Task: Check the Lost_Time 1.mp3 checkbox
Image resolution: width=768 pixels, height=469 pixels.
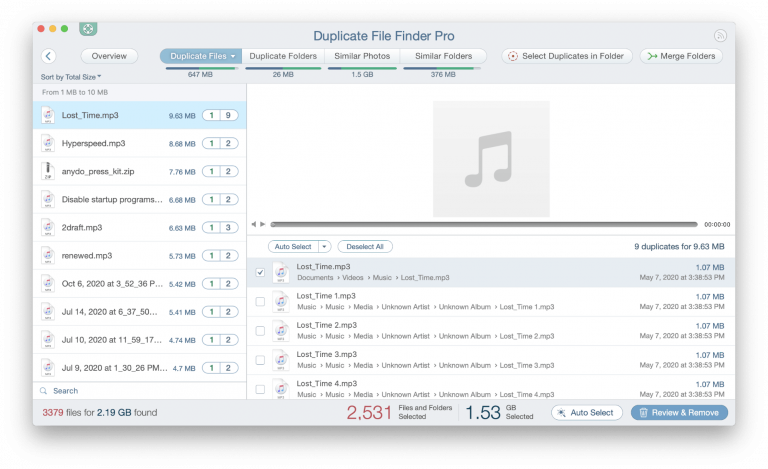Action: (260, 302)
